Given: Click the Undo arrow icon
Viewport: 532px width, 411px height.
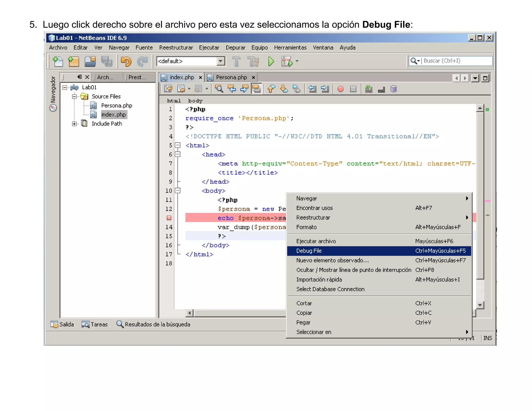Looking at the screenshot, I should coord(126,62).
